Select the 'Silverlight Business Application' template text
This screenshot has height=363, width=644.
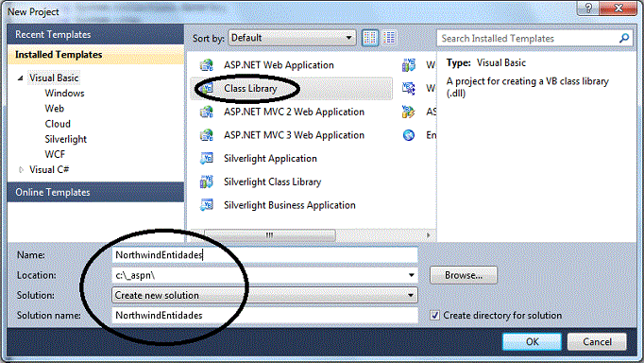290,205
